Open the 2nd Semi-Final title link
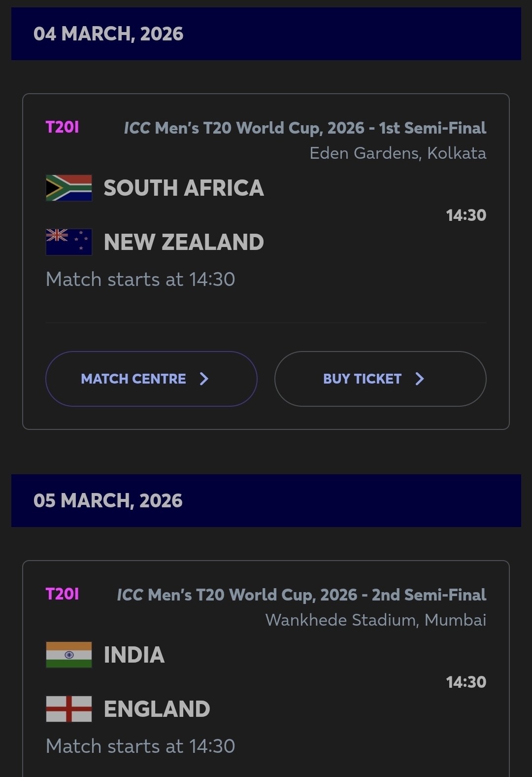 301,595
